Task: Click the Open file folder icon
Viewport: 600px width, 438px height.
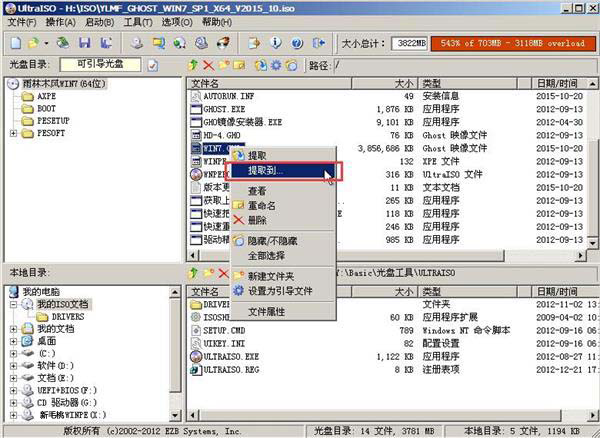Action: (33, 43)
